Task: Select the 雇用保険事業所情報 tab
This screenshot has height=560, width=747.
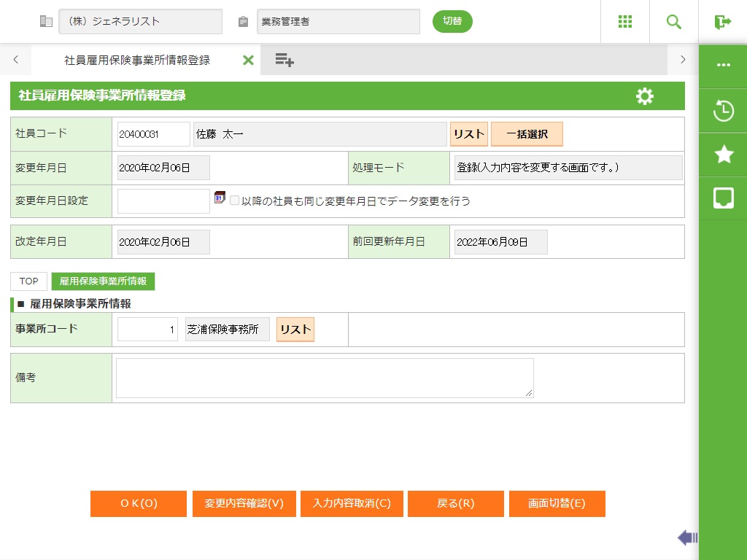Action: tap(103, 281)
